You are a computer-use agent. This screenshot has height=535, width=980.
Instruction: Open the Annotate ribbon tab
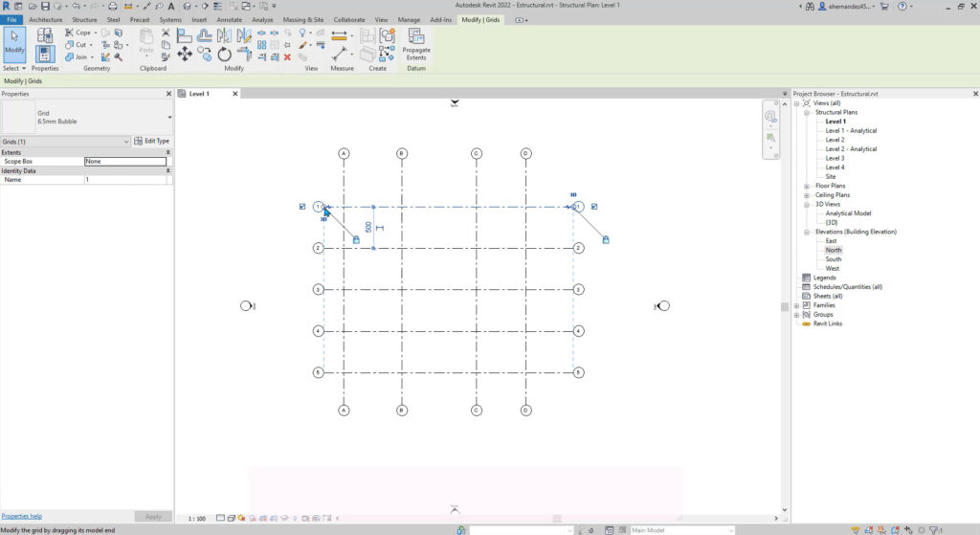230,19
